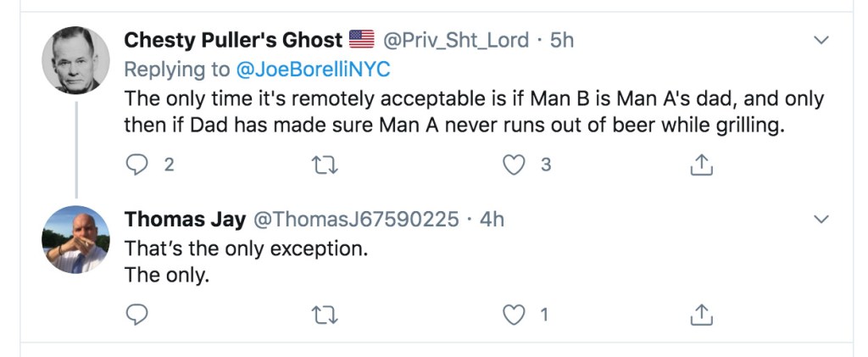Open the @ThomasJ67590225 handle
The height and width of the screenshot is (357, 868).
(x=357, y=220)
